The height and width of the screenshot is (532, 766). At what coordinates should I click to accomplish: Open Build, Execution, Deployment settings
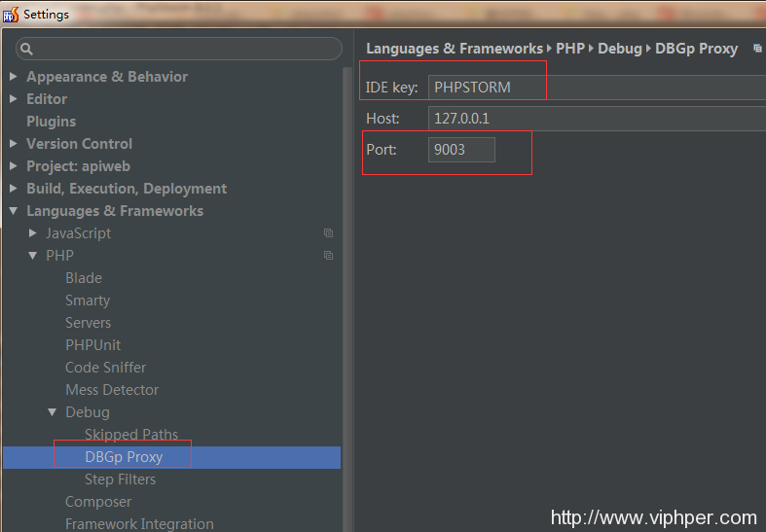pos(127,189)
